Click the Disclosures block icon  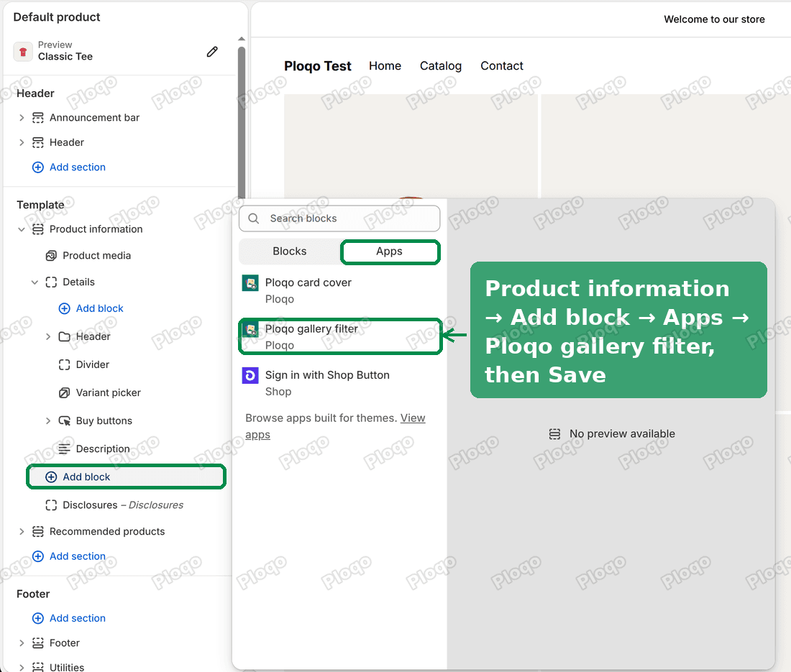pyautogui.click(x=51, y=505)
